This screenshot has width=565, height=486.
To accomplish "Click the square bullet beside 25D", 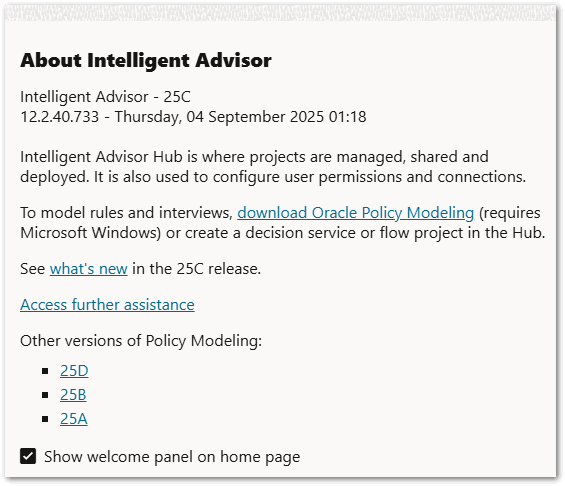I will [45, 371].
